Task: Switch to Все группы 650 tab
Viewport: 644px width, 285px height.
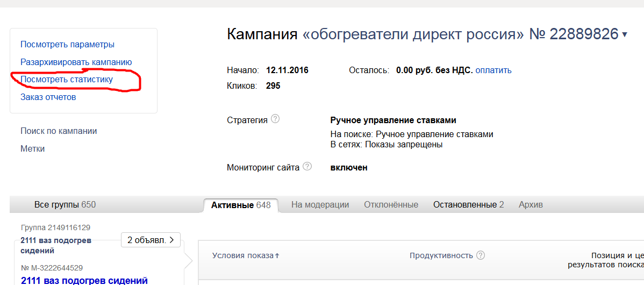Action: coord(65,204)
